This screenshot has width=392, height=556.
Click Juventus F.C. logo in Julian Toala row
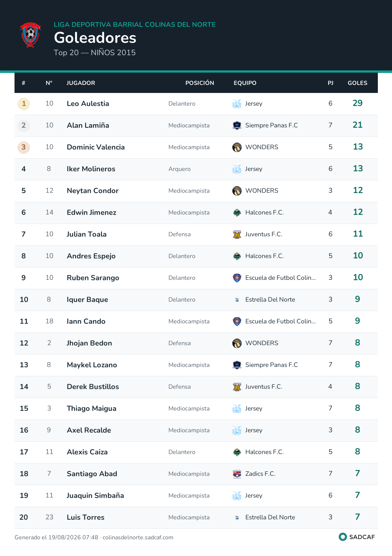[x=237, y=234]
